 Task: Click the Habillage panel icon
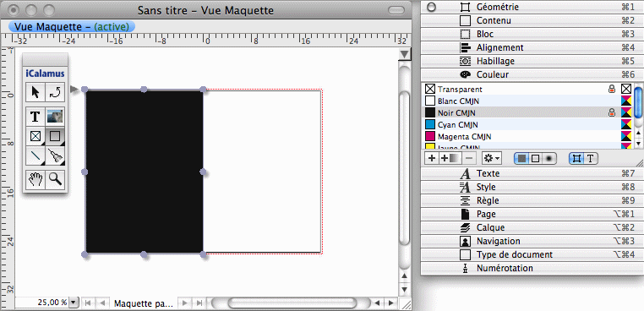465,61
